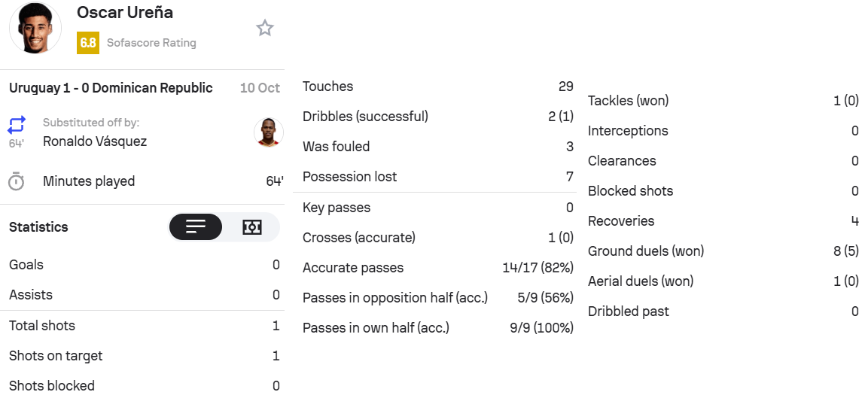This screenshot has height=395, width=868.
Task: Click the Statistics section heading
Action: point(38,227)
